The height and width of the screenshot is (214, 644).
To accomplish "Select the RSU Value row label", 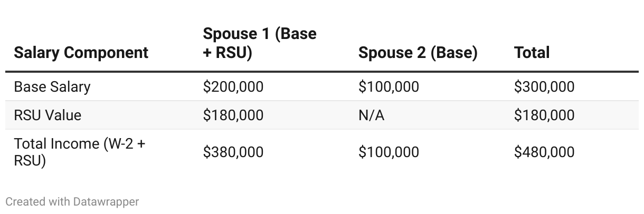I will coord(48,115).
